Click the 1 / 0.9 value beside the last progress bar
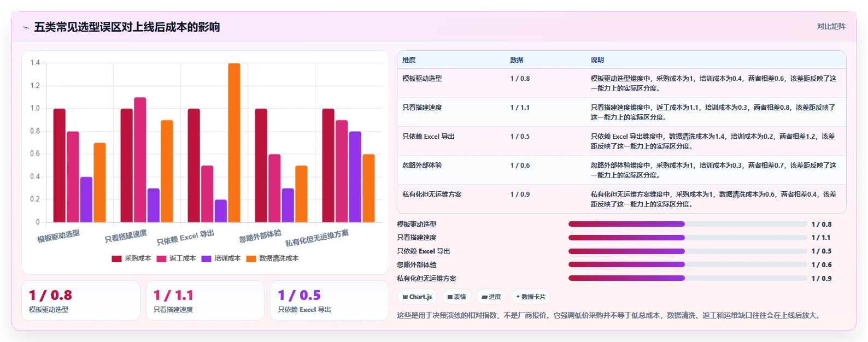 [x=822, y=279]
